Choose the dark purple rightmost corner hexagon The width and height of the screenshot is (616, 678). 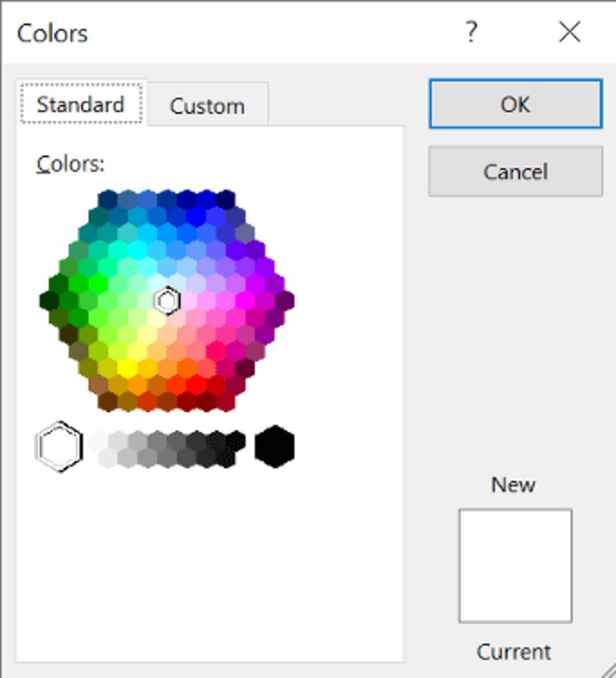284,300
